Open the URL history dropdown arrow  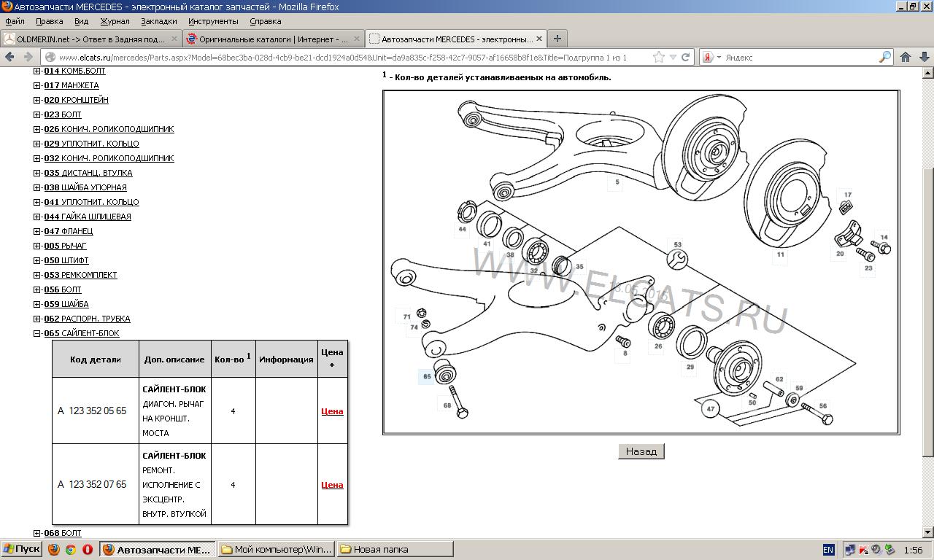point(673,57)
